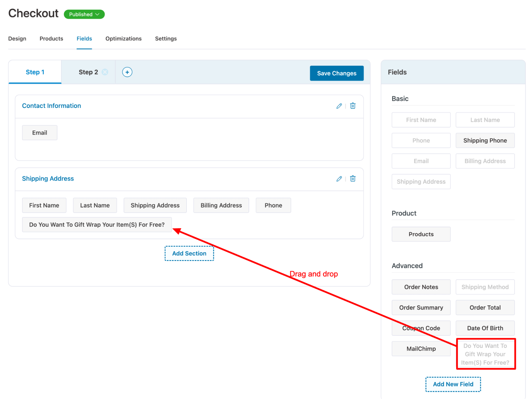Screen dimensions: 532x399
Task: Switch to the Design tab
Action: point(17,39)
